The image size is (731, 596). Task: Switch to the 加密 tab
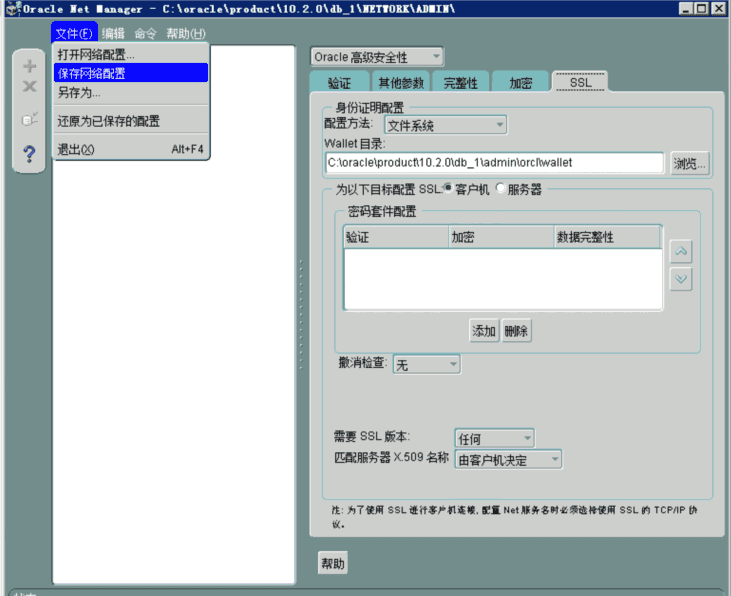coord(520,83)
